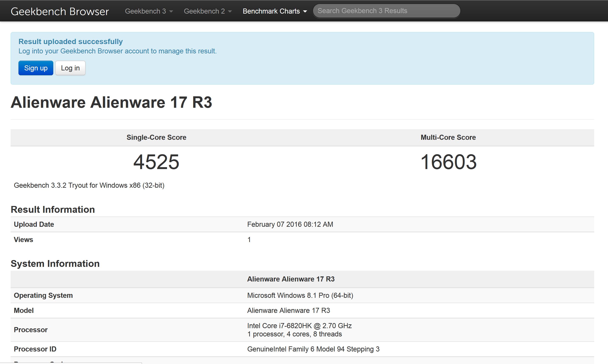608x364 pixels.
Task: Click the blue Sign up button
Action: point(36,68)
